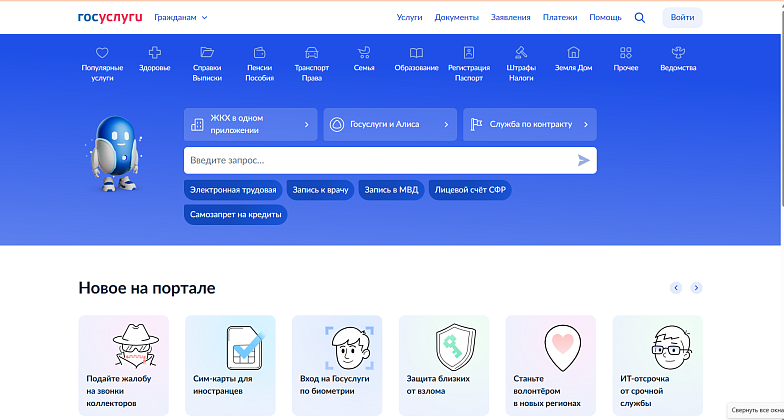Click the Госуслуги logo
The height and width of the screenshot is (420, 784).
110,17
